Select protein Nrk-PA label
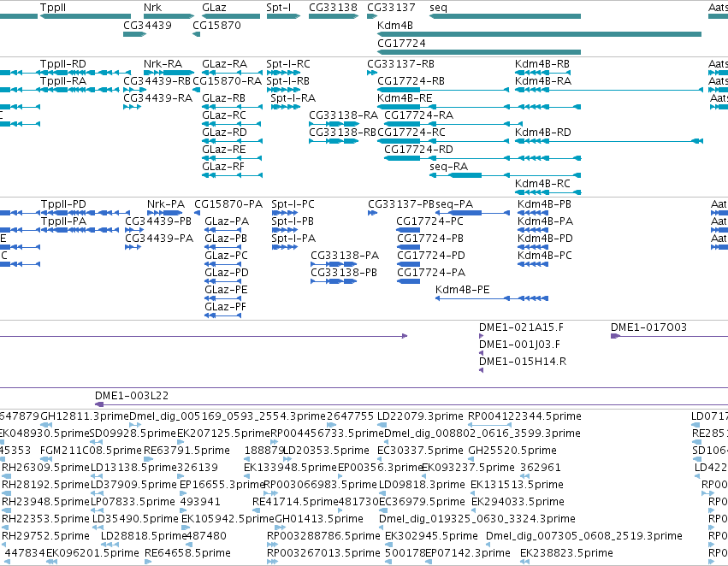 [166, 204]
